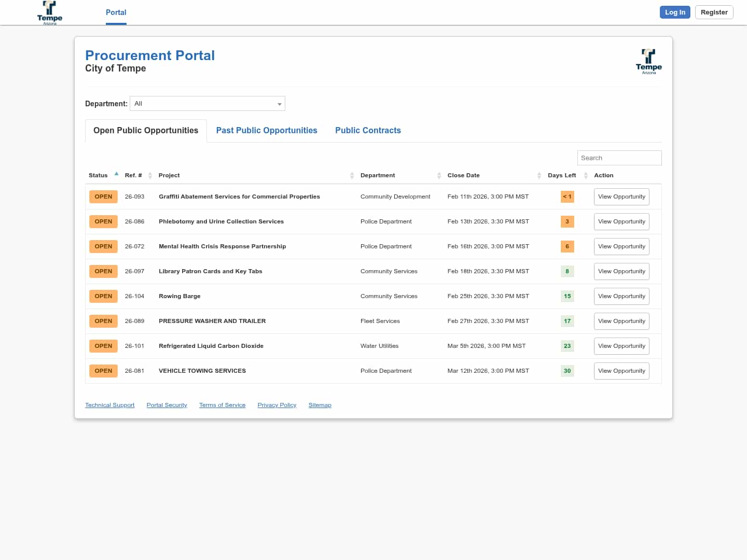
Task: Open the Department filter dropdown
Action: [x=208, y=104]
